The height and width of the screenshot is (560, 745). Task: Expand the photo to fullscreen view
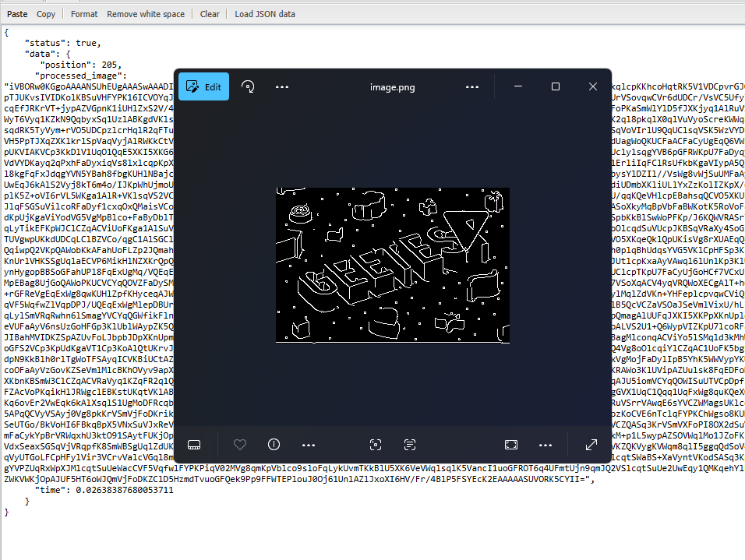[591, 444]
